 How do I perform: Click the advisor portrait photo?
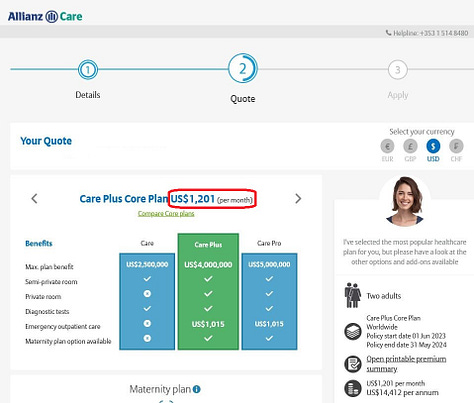(405, 201)
